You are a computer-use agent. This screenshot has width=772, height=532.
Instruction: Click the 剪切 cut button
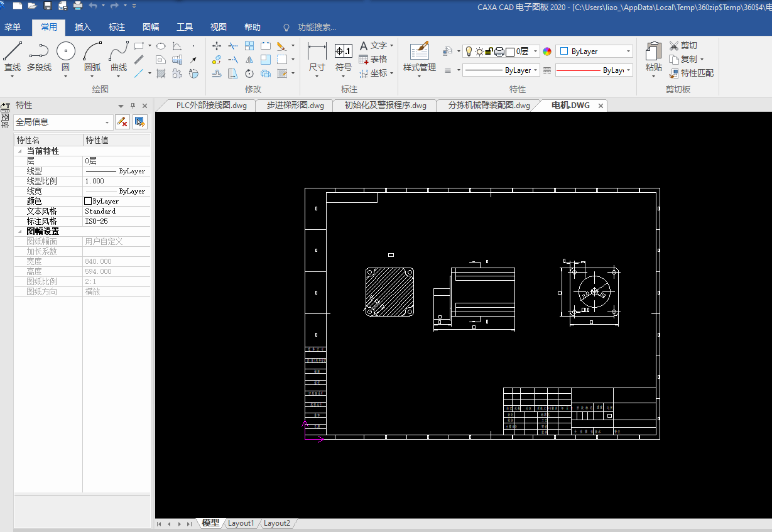pyautogui.click(x=683, y=45)
